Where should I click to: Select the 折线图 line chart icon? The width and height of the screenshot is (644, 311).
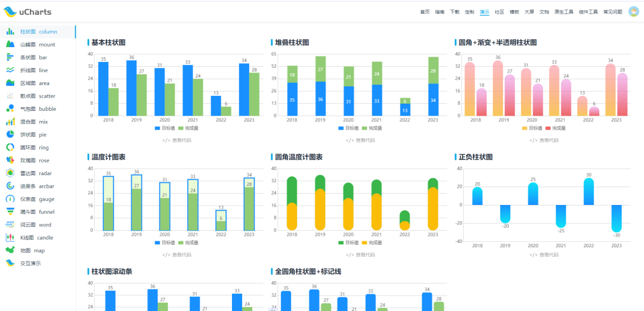(x=10, y=70)
